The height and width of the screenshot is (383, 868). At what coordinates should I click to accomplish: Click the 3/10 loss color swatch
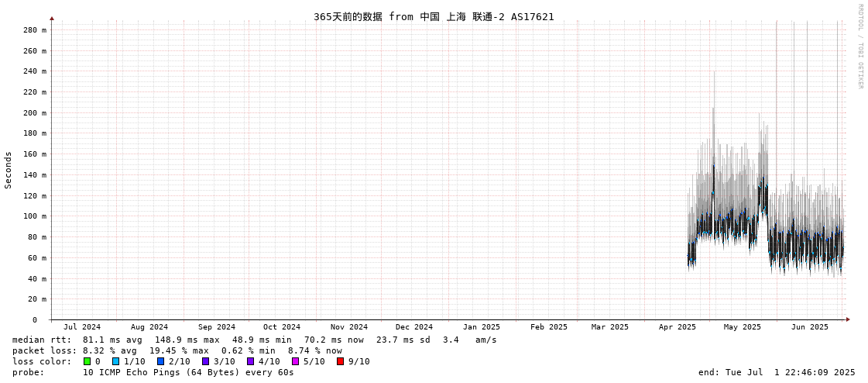pos(205,361)
